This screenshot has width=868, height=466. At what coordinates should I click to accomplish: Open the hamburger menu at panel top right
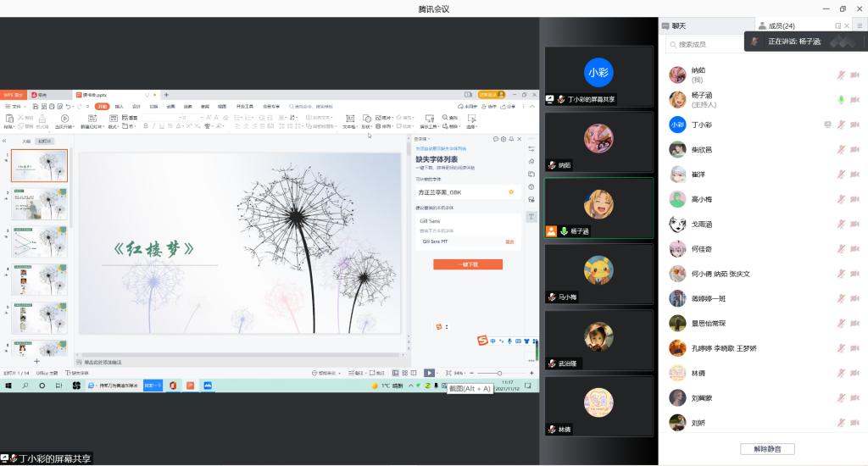coord(859,25)
